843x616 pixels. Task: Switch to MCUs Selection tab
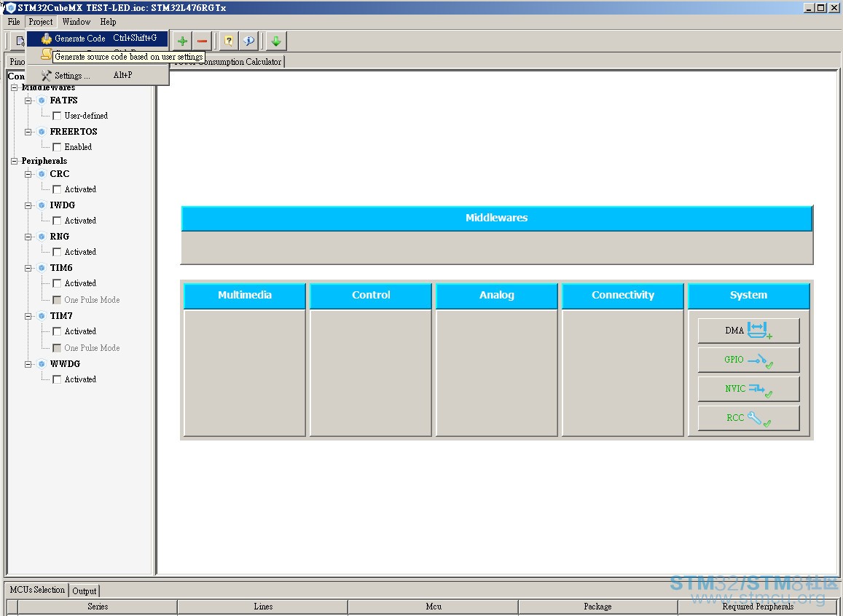(x=37, y=590)
